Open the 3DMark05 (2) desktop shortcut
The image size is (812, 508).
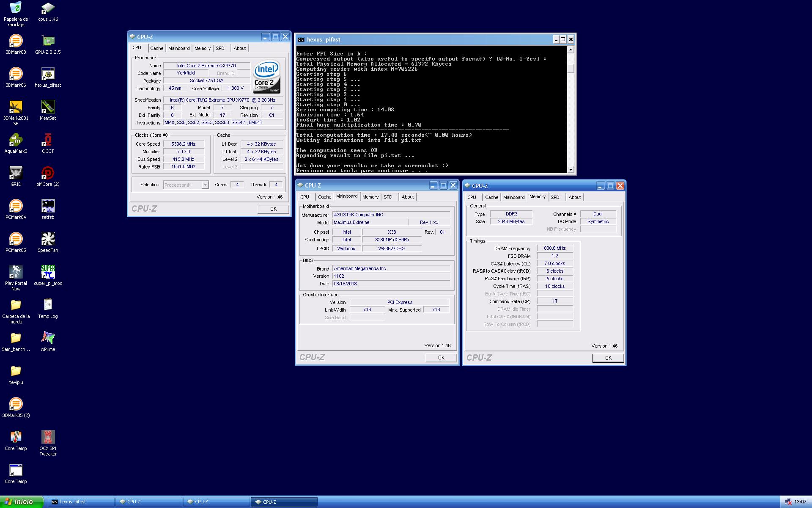pyautogui.click(x=16, y=407)
